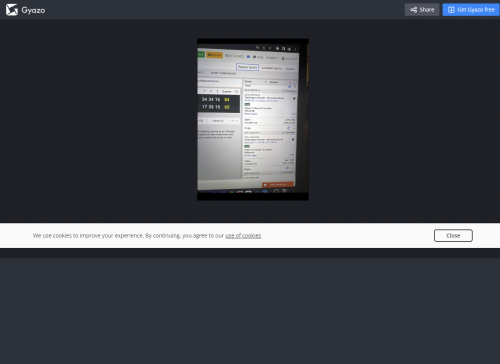Select the outlined first sports tab in the photo
The height and width of the screenshot is (364, 500).
point(247,67)
